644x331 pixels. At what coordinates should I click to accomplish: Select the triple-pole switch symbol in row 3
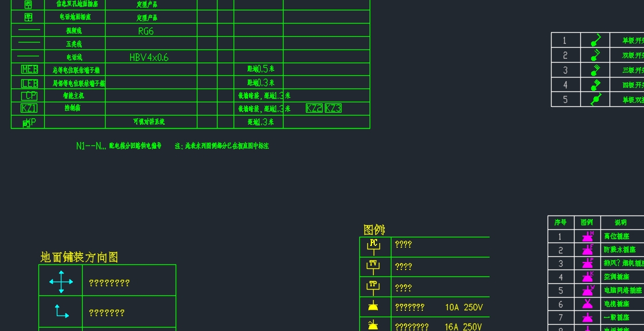pyautogui.click(x=595, y=70)
